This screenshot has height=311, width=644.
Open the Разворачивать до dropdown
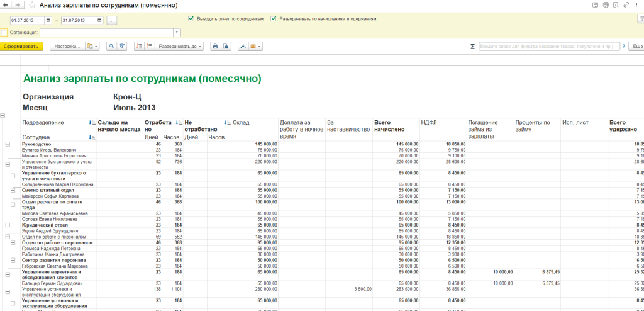(179, 47)
